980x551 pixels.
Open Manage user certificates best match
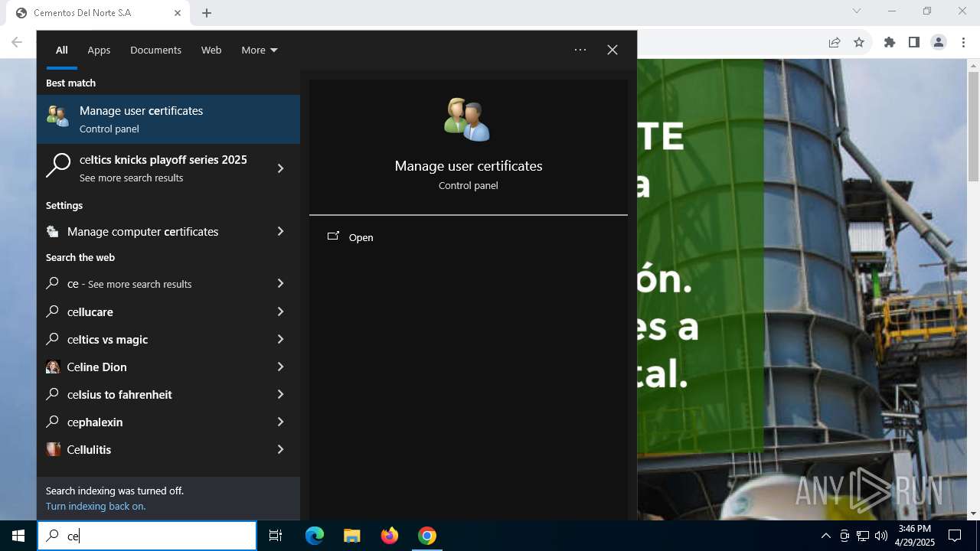tap(168, 119)
